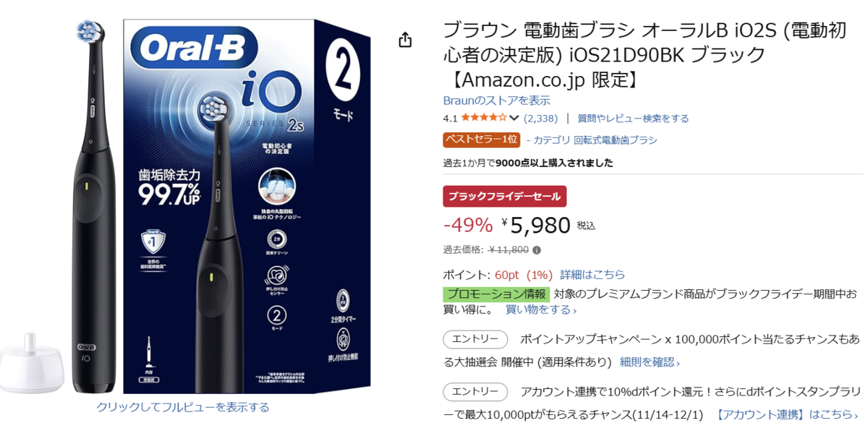The height and width of the screenshot is (423, 868).
Task: Open the star rating dropdown arrow
Action: (x=514, y=118)
